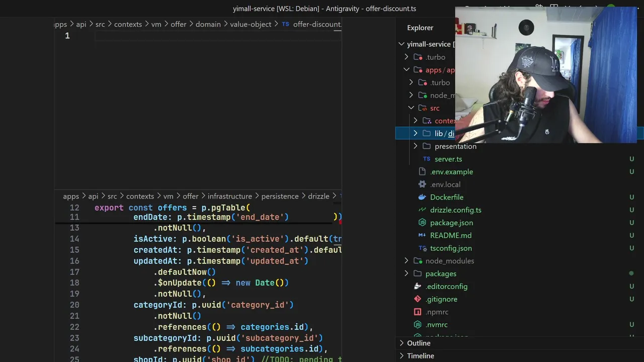Click apps breadcrumb in the lower editor
644x362 pixels.
coord(71,196)
